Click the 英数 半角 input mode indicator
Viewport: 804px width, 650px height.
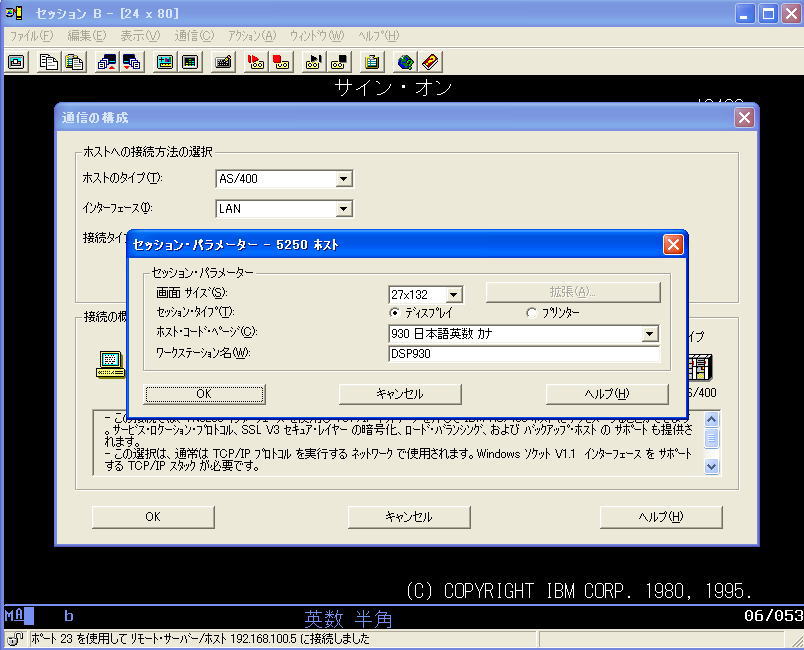tap(348, 619)
